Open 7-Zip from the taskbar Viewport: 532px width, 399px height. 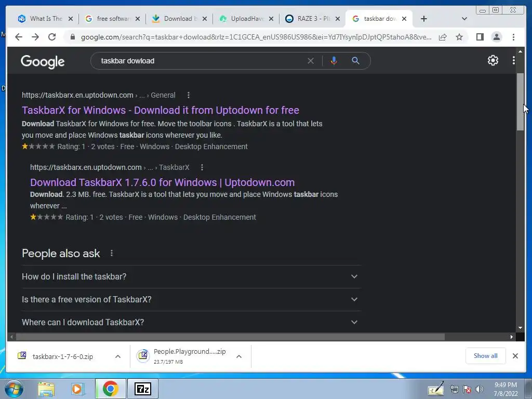(x=142, y=389)
